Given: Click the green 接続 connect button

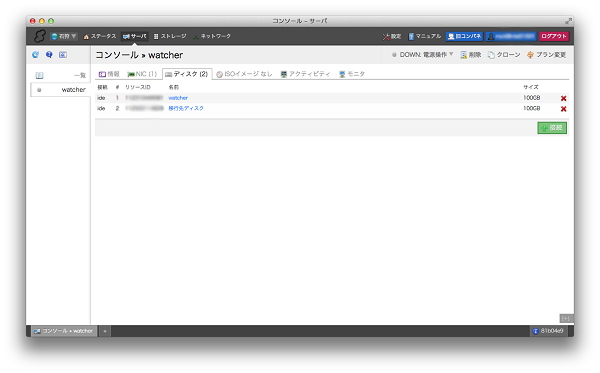Looking at the screenshot, I should [x=552, y=128].
